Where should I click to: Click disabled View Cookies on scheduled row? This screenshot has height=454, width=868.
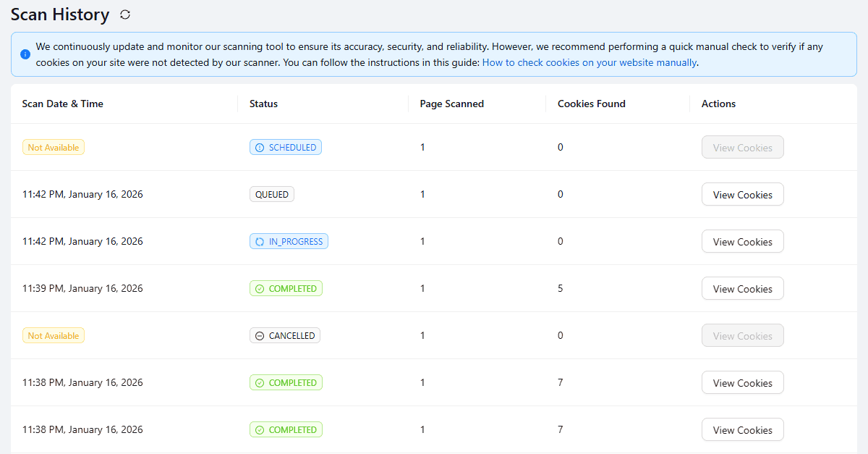742,148
